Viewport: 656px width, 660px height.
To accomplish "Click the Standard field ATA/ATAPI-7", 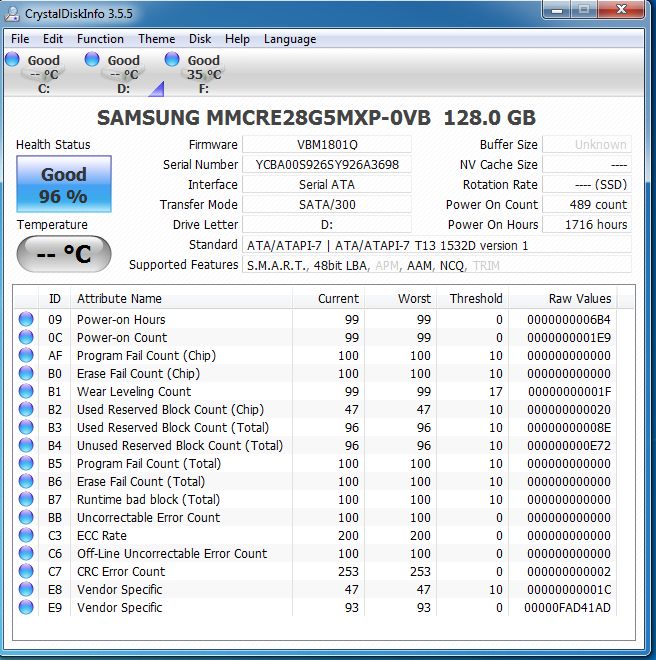I will pyautogui.click(x=437, y=245).
